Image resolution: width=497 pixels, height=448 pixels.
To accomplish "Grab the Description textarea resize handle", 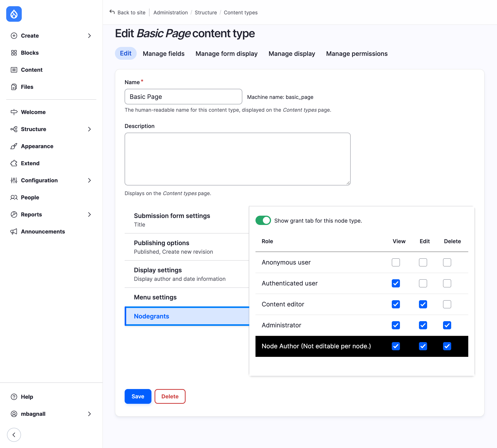I will click(x=348, y=183).
